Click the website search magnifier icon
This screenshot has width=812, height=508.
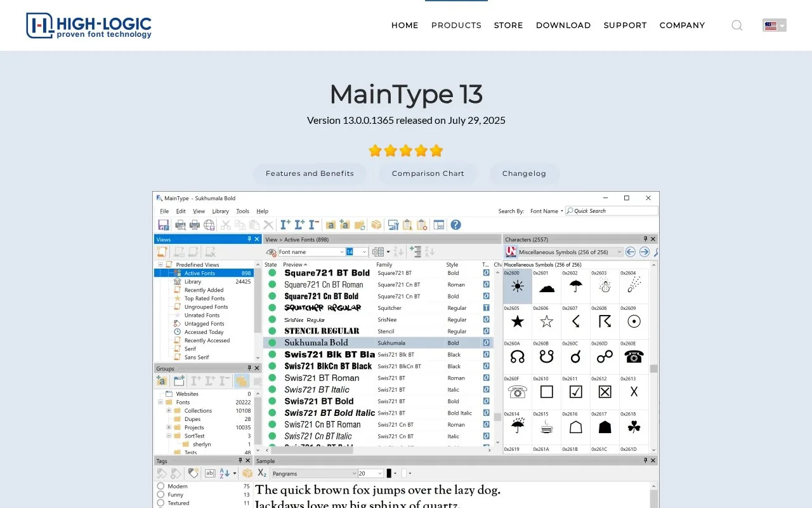[x=737, y=25]
